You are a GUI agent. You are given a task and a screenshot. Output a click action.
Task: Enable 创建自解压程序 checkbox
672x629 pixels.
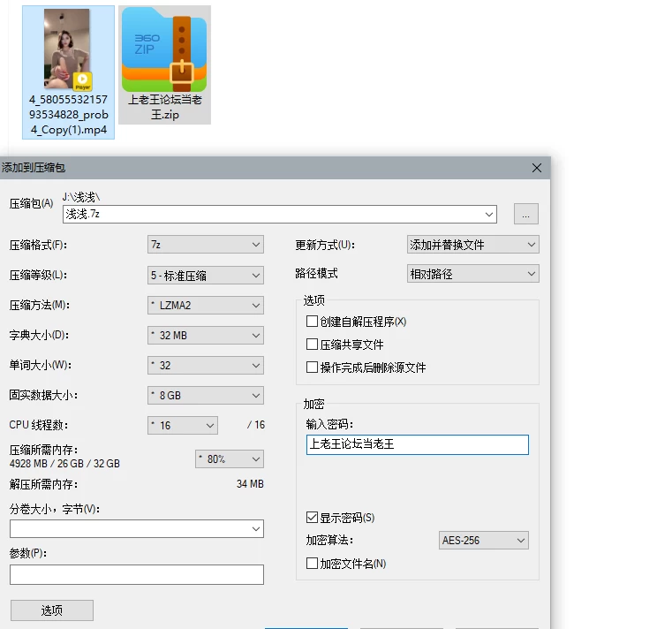tap(312, 322)
